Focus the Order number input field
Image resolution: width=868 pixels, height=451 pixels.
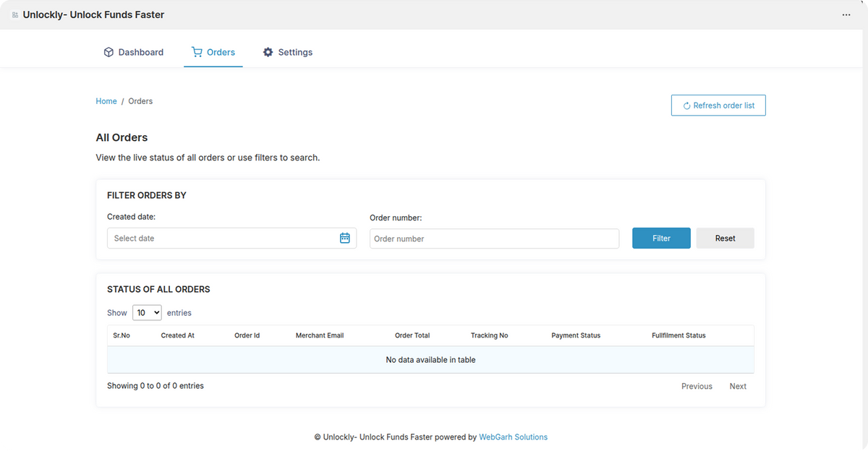point(494,239)
